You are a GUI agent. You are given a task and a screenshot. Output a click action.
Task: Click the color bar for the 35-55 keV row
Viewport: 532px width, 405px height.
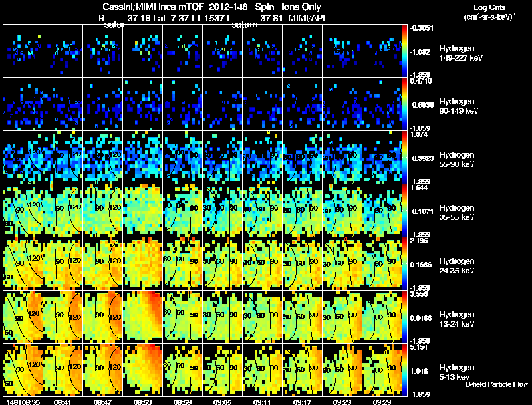404,211
